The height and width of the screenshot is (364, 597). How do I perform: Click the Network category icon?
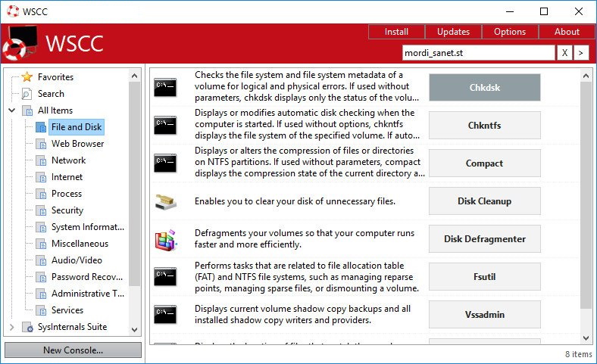coord(41,160)
